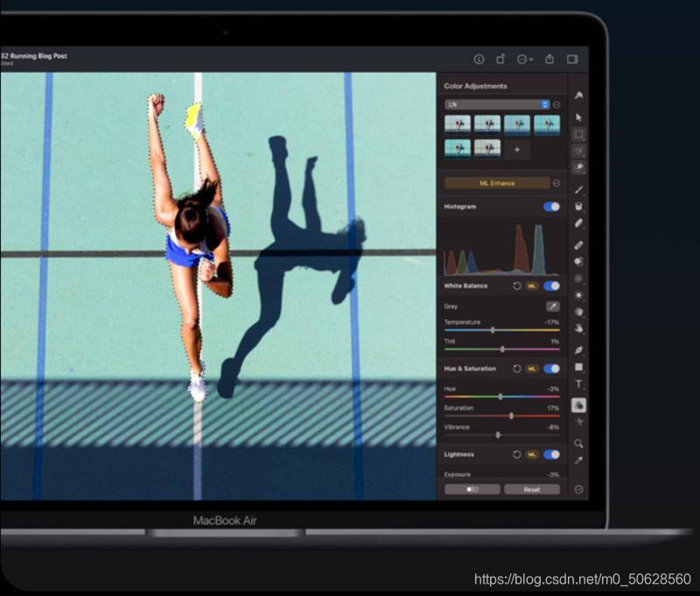
Task: Select the Style tool above the Arrange arrow
Action: [578, 95]
